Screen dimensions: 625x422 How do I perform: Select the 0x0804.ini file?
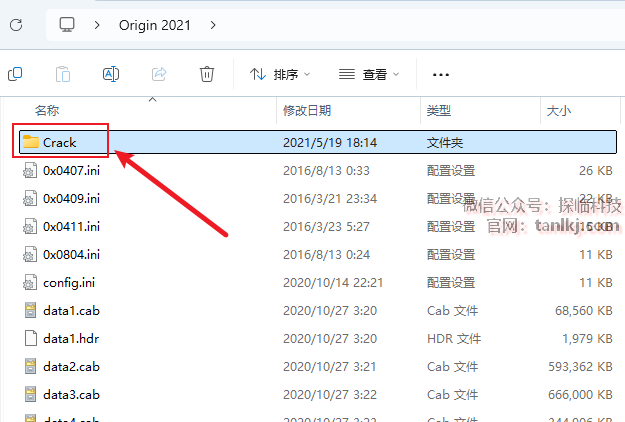coord(71,254)
